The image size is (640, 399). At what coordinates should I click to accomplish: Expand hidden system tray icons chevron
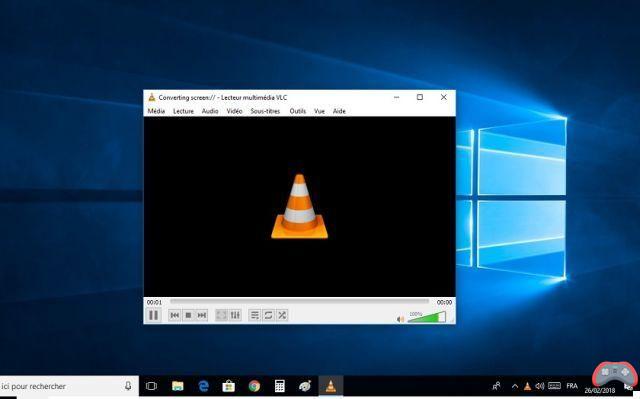515,386
